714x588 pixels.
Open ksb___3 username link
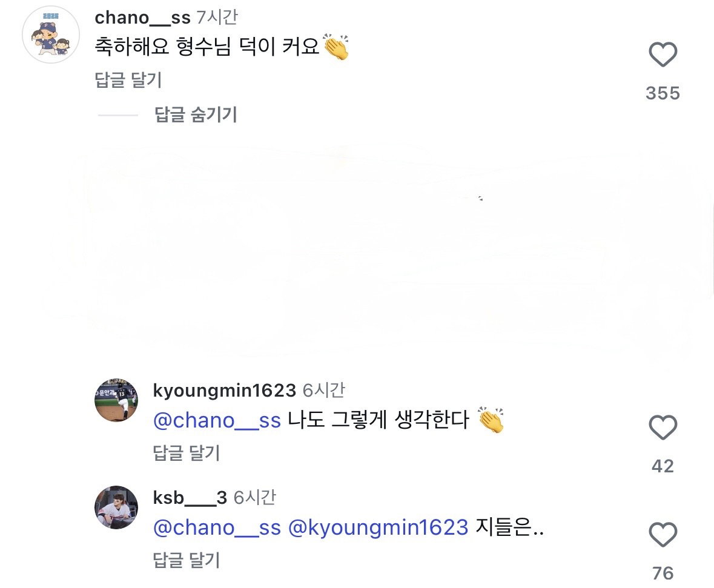[190, 498]
